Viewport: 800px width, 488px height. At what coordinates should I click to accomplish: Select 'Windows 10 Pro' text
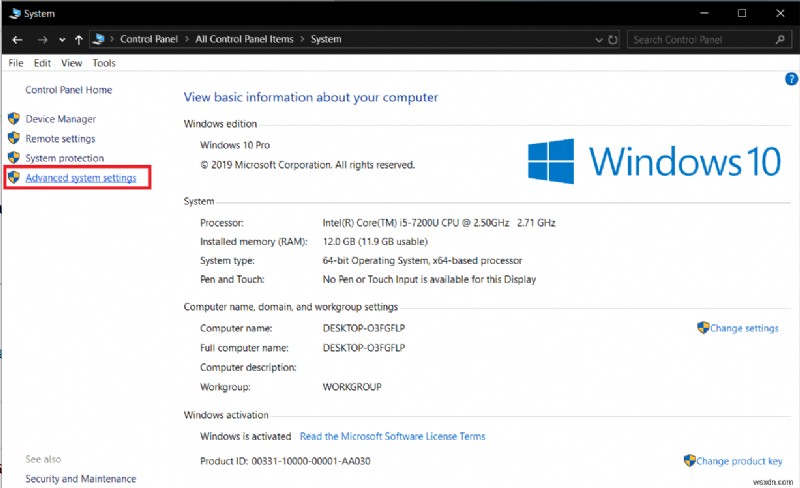(235, 145)
